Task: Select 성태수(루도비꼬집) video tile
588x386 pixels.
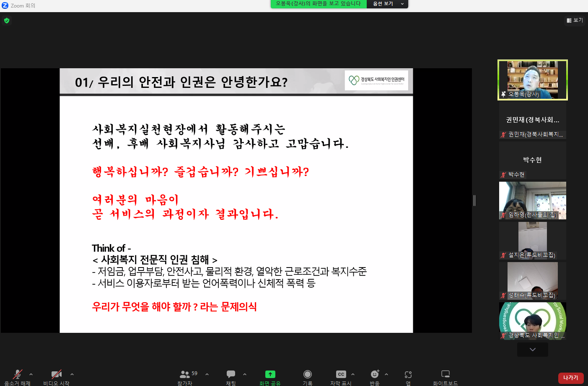Action: click(x=533, y=281)
